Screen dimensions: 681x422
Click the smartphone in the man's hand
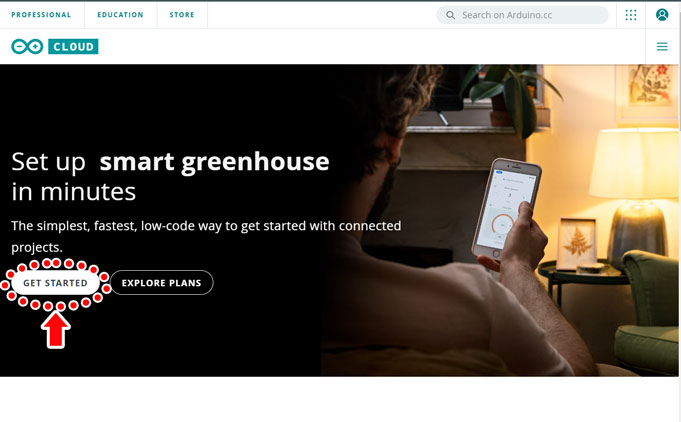tap(506, 208)
